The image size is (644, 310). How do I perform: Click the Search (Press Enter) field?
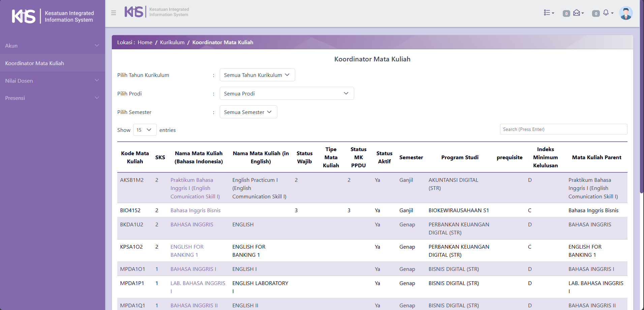[563, 129]
